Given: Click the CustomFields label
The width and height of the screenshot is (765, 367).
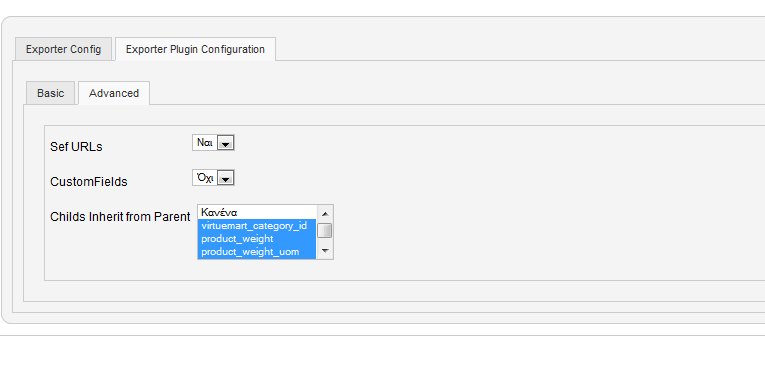Looking at the screenshot, I should [89, 182].
